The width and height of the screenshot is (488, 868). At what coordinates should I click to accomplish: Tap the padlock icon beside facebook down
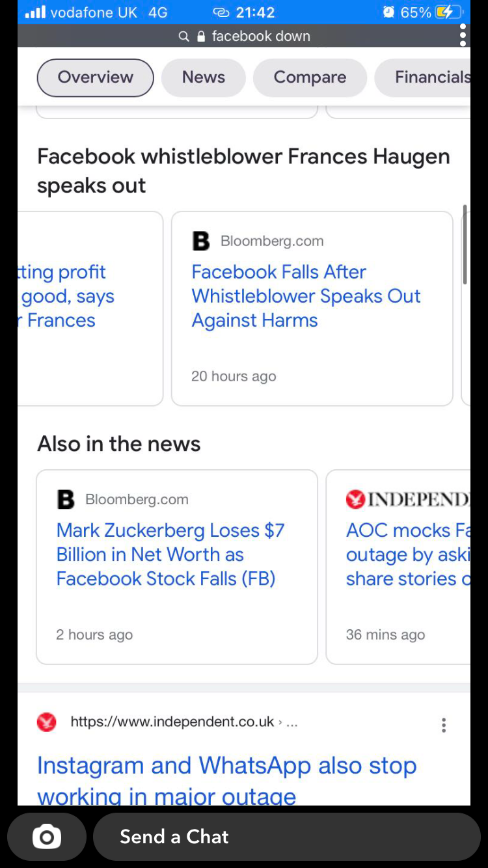[201, 36]
